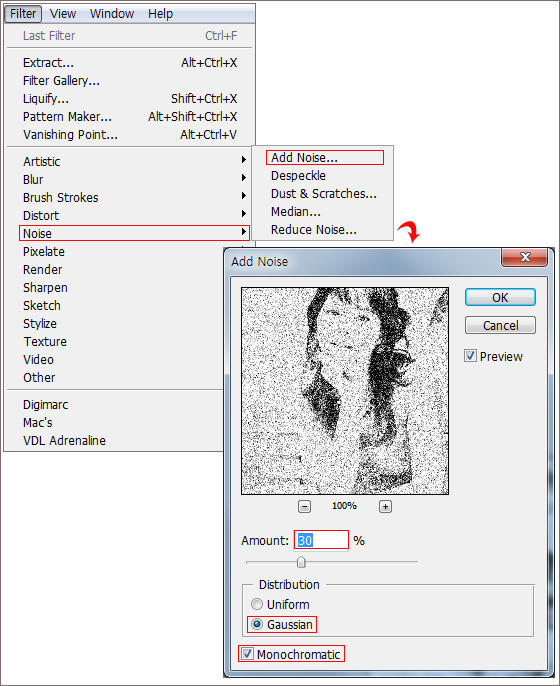The width and height of the screenshot is (560, 686).
Task: Choose Extract... from Filter menu
Action: click(x=130, y=63)
